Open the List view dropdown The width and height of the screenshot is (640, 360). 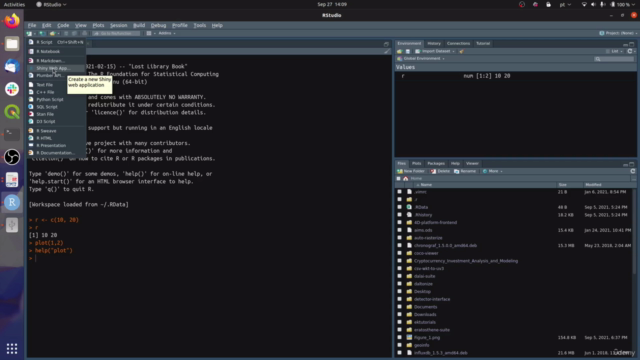[x=614, y=51]
